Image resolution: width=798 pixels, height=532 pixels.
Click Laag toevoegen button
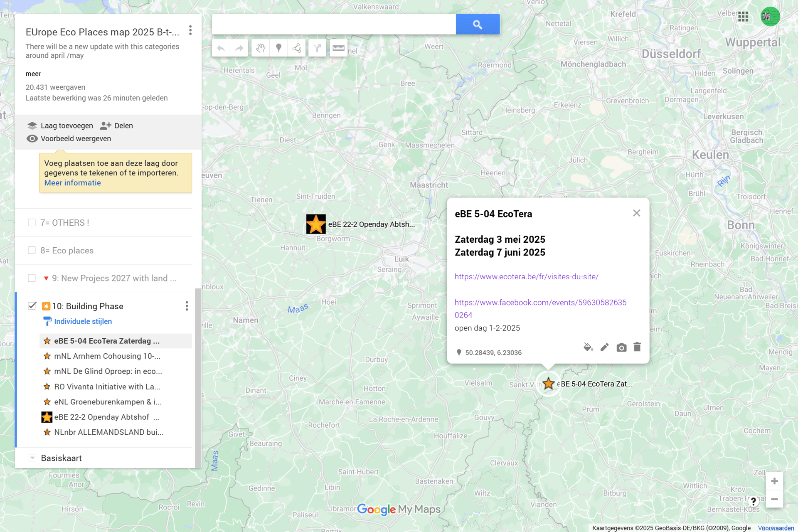coord(61,126)
